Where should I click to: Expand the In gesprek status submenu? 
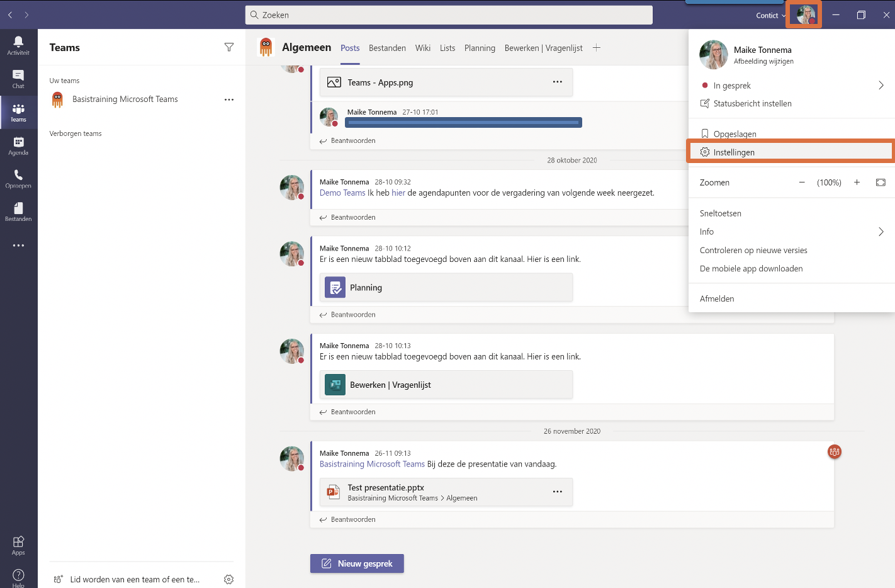point(881,86)
